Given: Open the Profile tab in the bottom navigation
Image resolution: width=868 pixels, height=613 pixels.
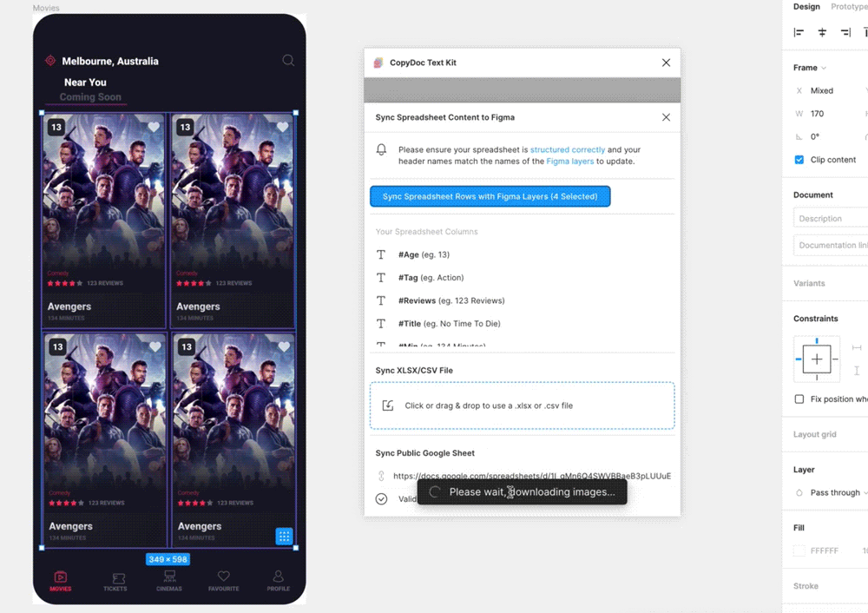Looking at the screenshot, I should pos(278,581).
